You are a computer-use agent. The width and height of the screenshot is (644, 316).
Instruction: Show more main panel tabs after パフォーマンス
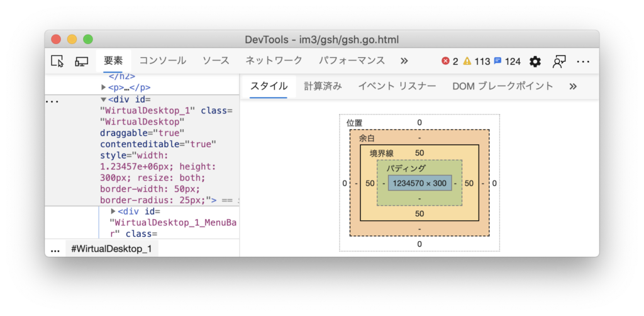click(404, 61)
